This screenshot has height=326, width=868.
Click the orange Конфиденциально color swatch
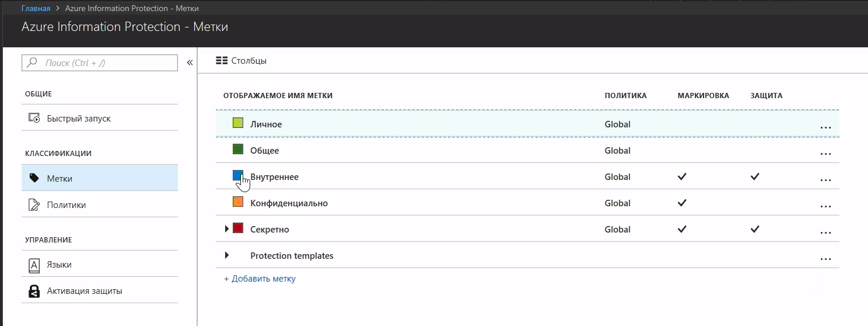pyautogui.click(x=237, y=202)
